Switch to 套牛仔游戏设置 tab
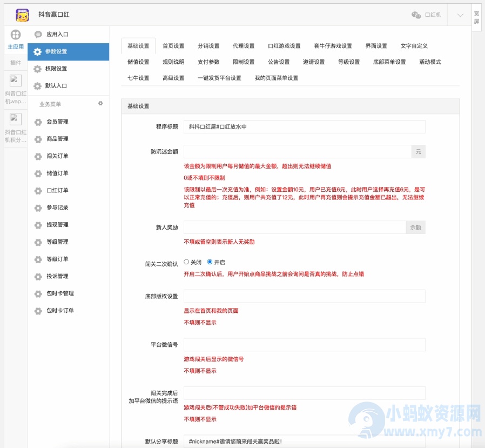485x448 pixels. click(x=333, y=46)
